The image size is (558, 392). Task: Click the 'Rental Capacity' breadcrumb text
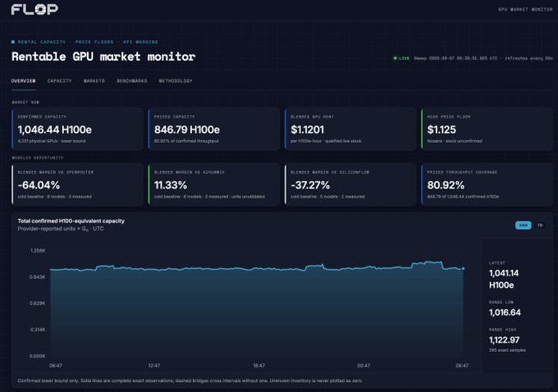point(42,42)
